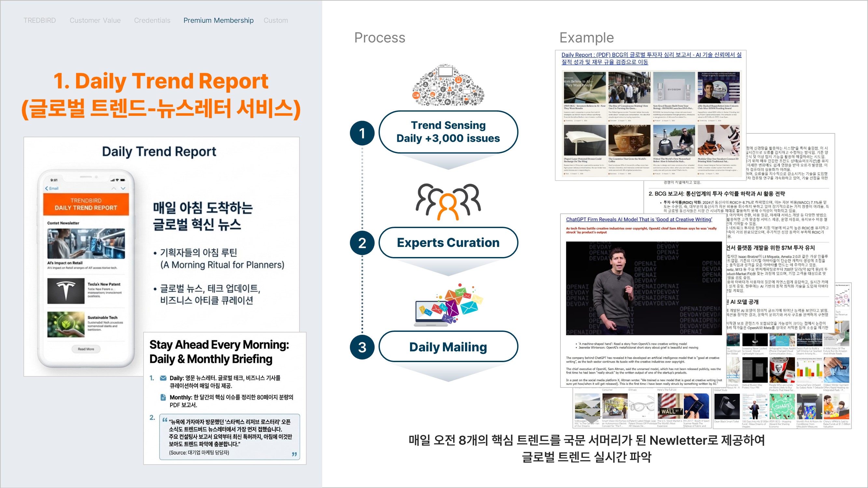
Task: Click the Tesla logo thumbnail
Action: point(66,291)
